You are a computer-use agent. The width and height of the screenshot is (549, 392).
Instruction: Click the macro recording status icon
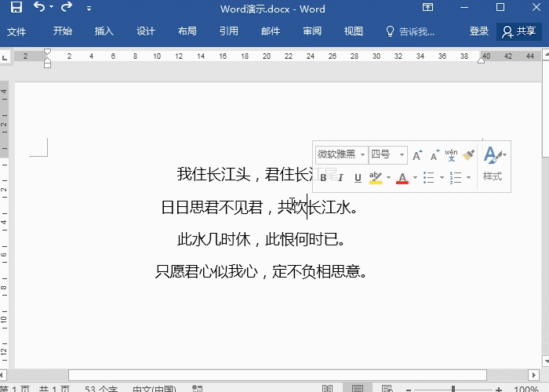pyautogui.click(x=197, y=389)
